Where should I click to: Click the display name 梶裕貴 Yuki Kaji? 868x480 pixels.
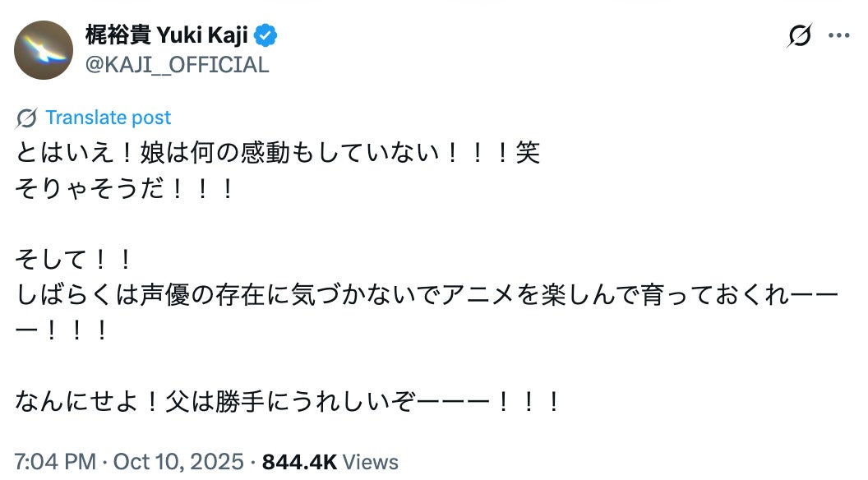(x=164, y=35)
